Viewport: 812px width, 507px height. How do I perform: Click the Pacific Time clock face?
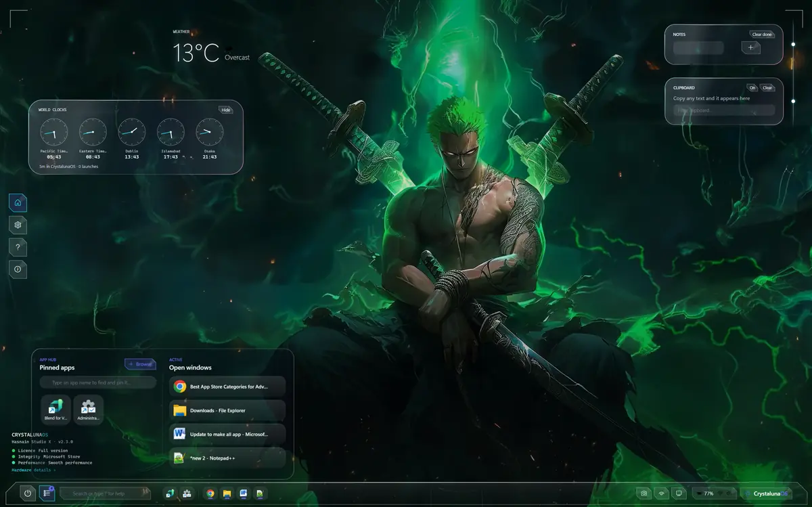pyautogui.click(x=53, y=132)
